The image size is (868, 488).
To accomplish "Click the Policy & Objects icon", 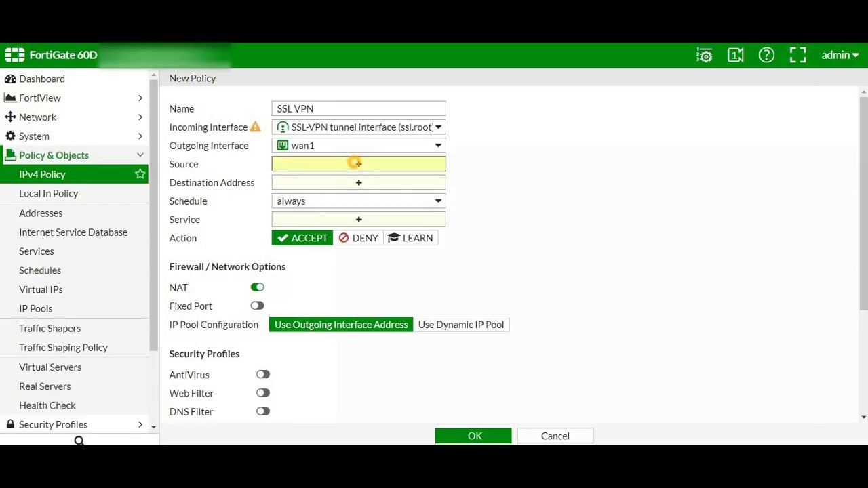I will [10, 155].
